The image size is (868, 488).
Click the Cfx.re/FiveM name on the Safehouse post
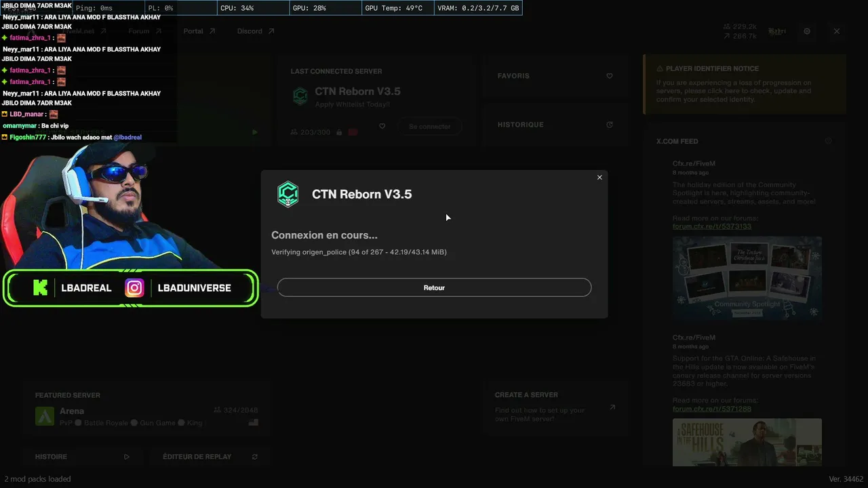(x=694, y=338)
